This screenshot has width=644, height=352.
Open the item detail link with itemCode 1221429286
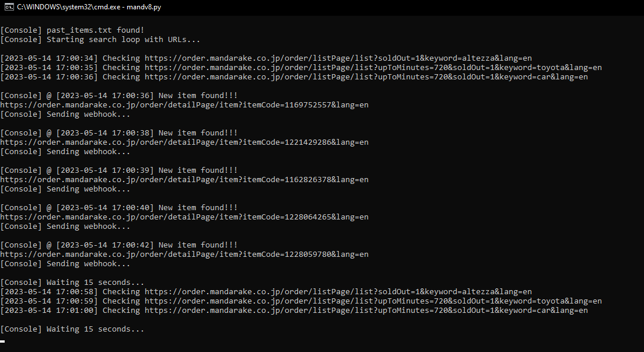(184, 142)
